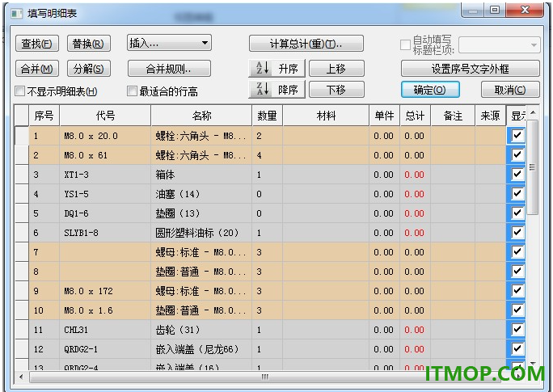Select the XT1-3 code cell
The width and height of the screenshot is (553, 392).
(x=105, y=175)
